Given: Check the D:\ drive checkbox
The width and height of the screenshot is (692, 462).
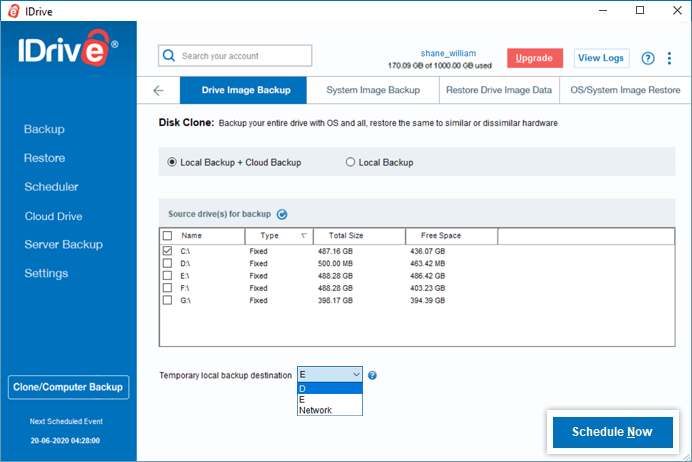Looking at the screenshot, I should tap(167, 263).
